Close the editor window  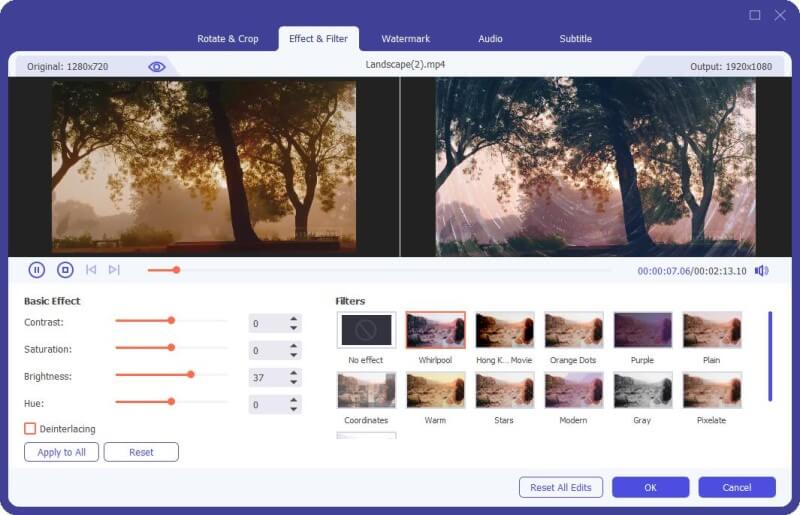point(780,15)
